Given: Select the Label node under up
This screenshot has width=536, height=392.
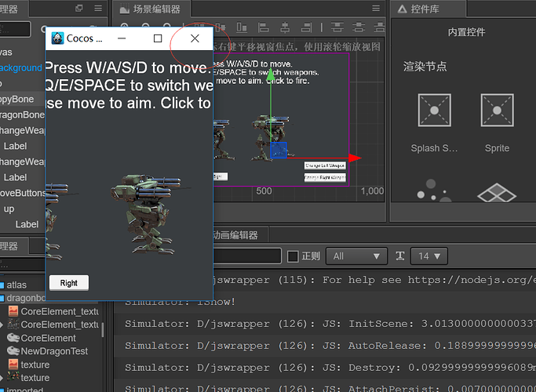Looking at the screenshot, I should point(27,224).
